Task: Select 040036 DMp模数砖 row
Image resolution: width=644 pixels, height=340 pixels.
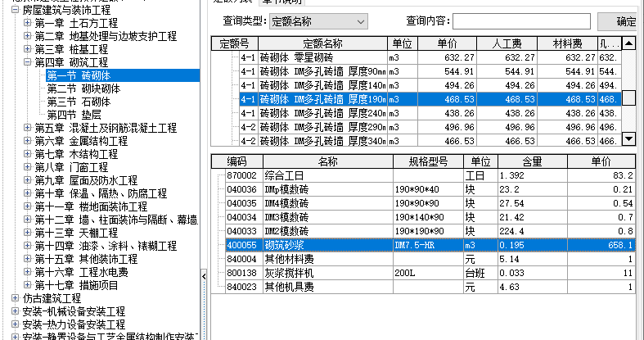Action: pyautogui.click(x=430, y=189)
